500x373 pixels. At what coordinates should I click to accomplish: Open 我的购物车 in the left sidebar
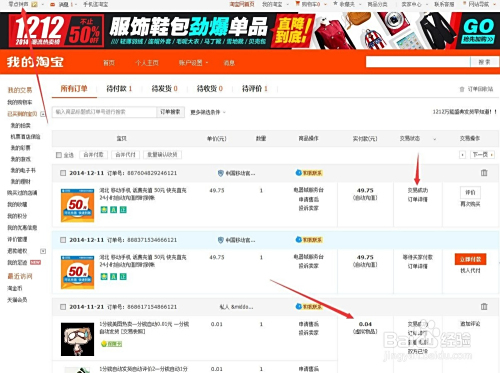pos(20,102)
